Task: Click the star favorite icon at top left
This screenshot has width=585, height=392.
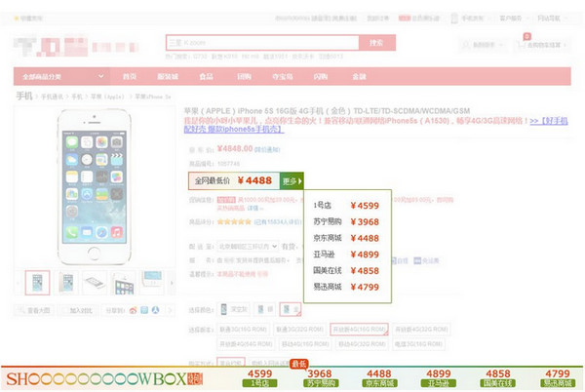Action: coord(16,18)
